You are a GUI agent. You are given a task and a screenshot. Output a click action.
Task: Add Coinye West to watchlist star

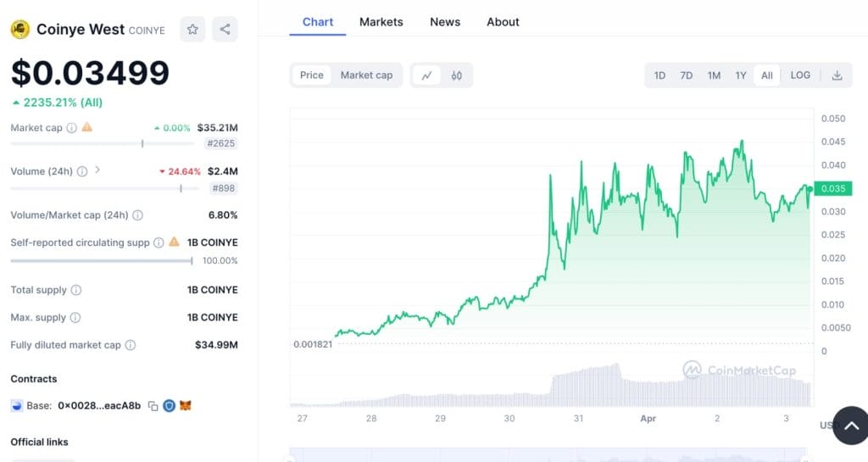tap(192, 30)
